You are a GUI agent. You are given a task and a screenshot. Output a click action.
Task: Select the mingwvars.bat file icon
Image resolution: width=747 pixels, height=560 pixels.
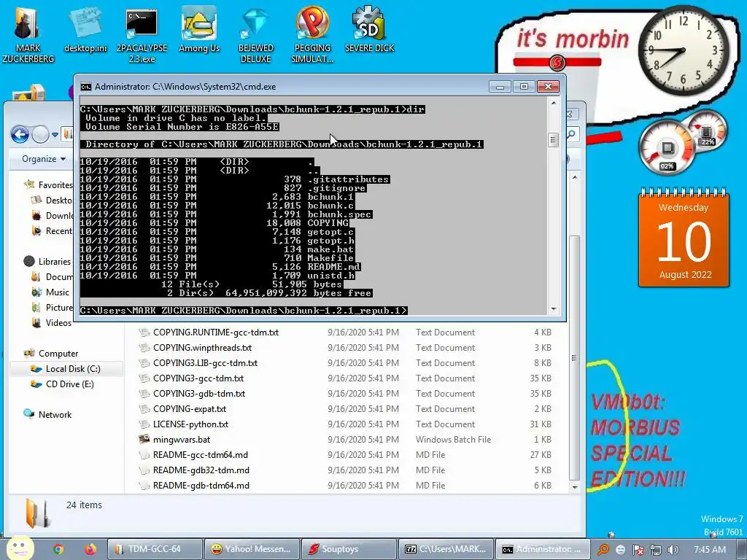click(144, 439)
